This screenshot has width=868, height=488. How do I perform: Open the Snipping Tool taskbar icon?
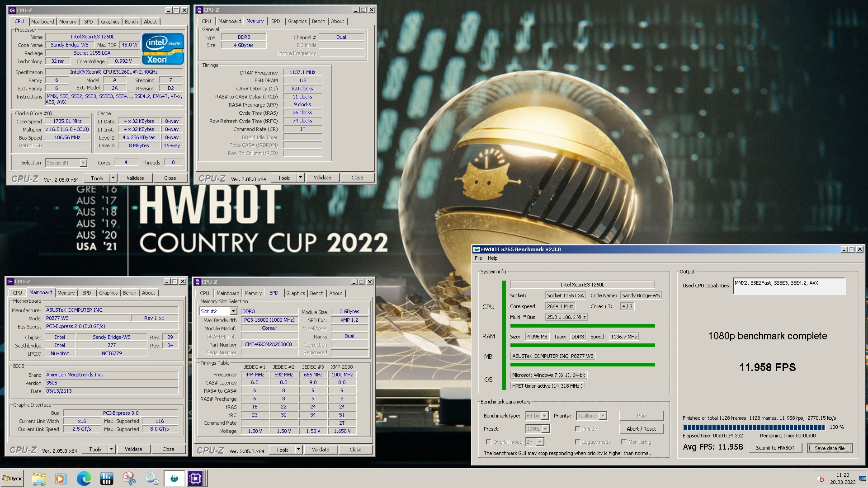tap(129, 479)
